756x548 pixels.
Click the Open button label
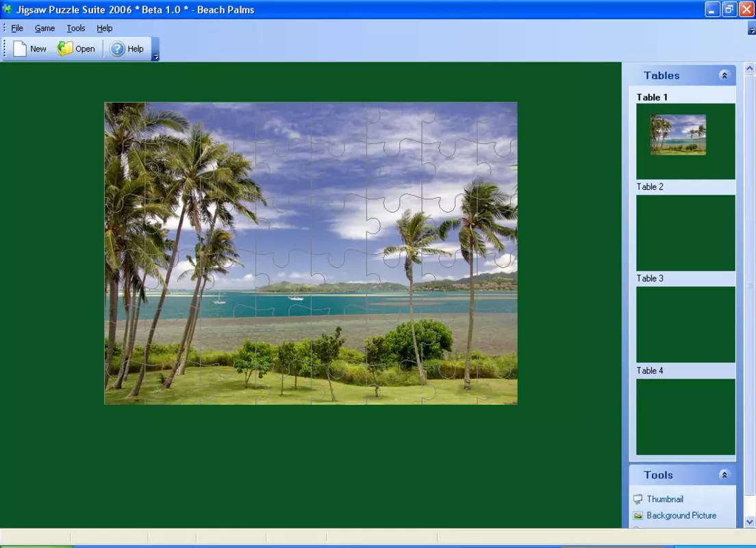click(85, 49)
